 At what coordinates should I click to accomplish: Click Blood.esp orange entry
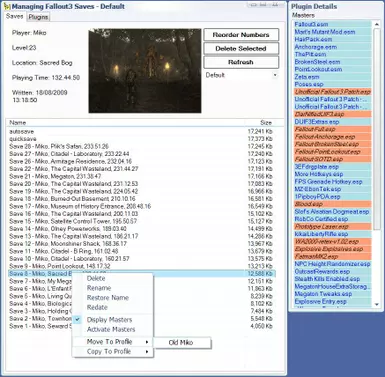pyautogui.click(x=332, y=204)
